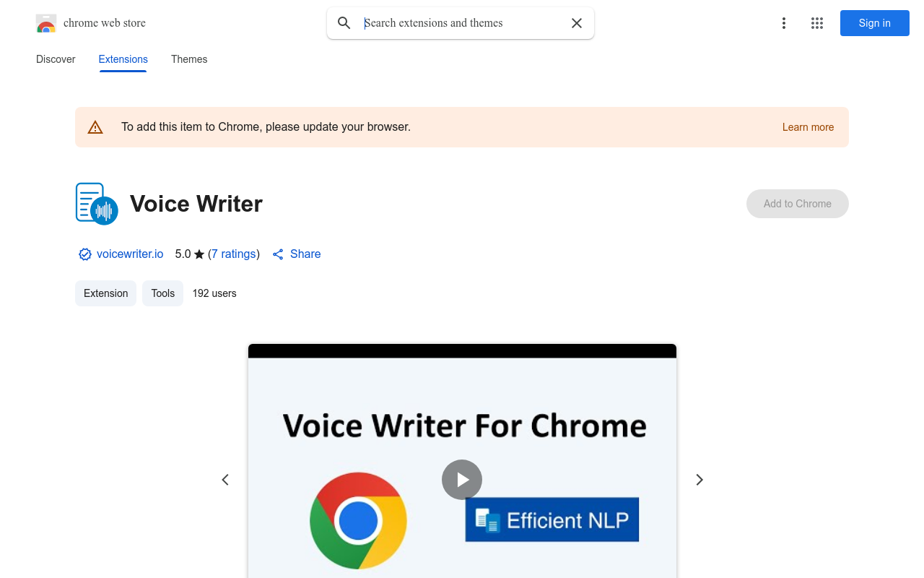Clear the search box with the X
This screenshot has height=578, width=924.
[577, 23]
